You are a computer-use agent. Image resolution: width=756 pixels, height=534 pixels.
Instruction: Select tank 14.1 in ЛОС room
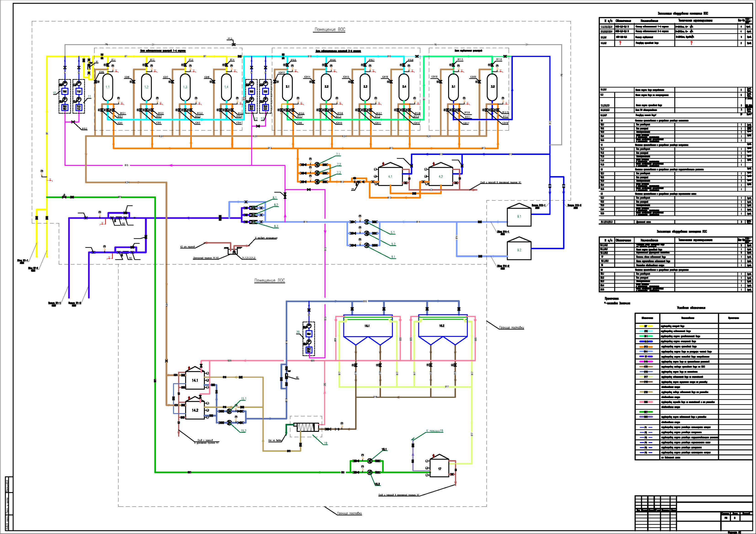(195, 378)
